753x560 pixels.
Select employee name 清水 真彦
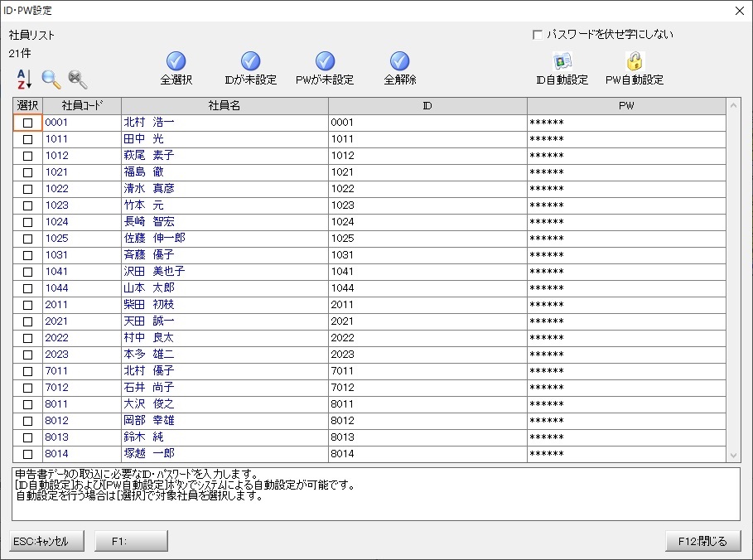(224, 189)
